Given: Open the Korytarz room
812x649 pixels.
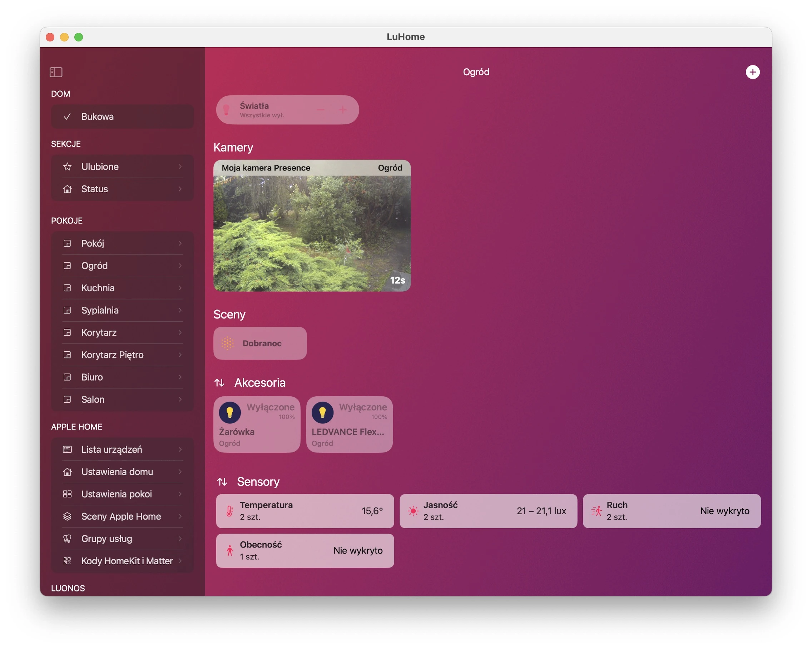Looking at the screenshot, I should tap(122, 332).
